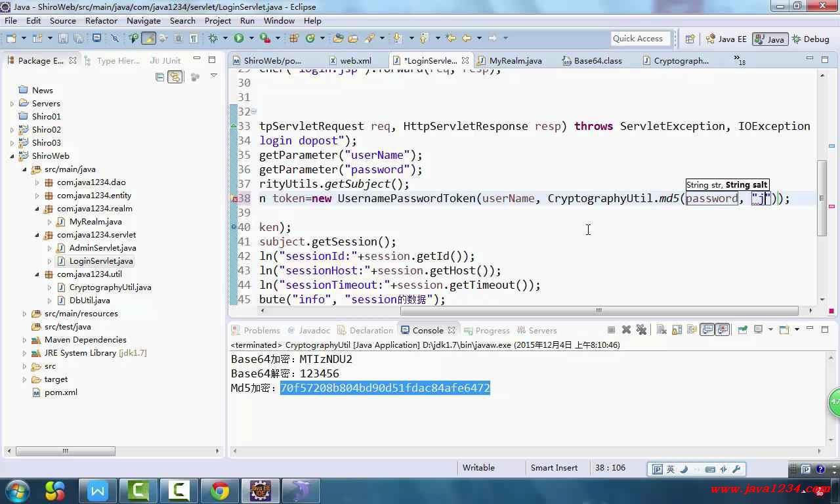
Task: Click Collapse All in Package Explorer
Action: tap(159, 77)
